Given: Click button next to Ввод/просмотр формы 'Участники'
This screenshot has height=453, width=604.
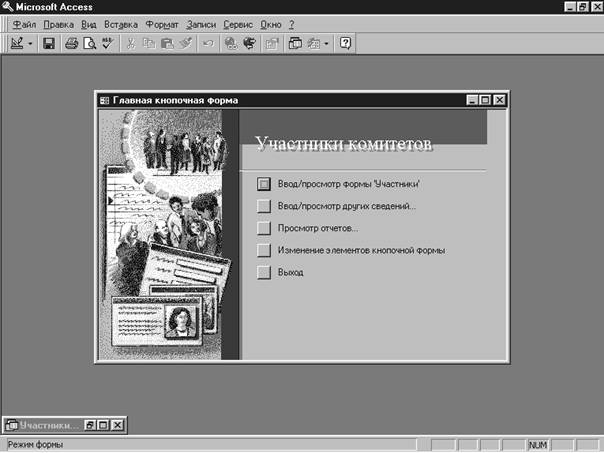Looking at the screenshot, I should click(x=264, y=184).
